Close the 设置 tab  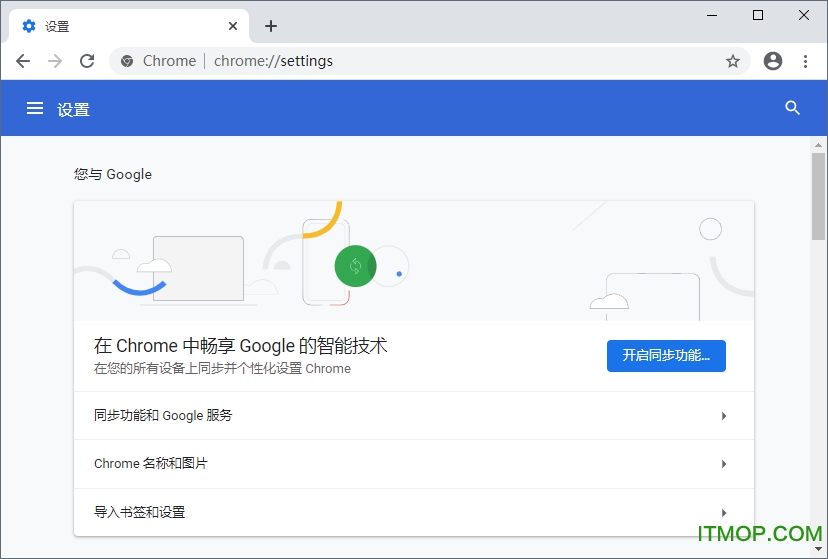(x=233, y=26)
